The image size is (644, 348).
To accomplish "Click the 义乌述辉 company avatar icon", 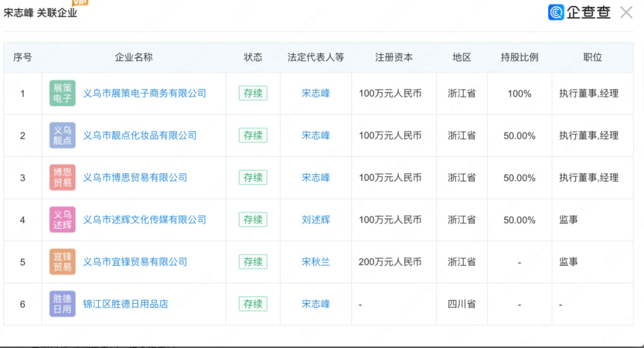I will click(62, 220).
